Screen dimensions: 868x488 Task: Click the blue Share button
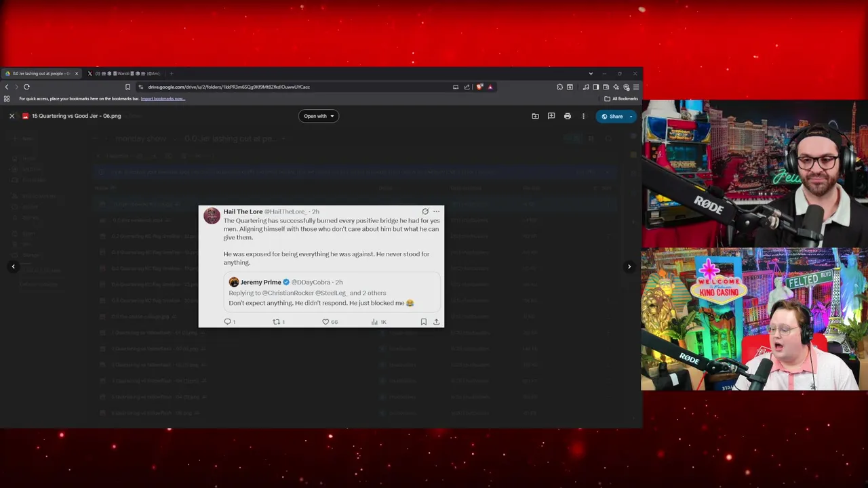click(x=611, y=116)
